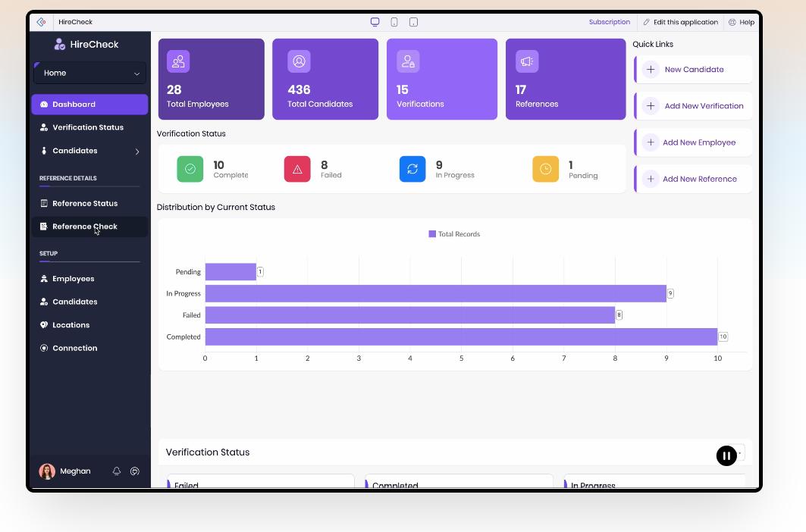Viewport: 806px width, 532px height.
Task: Toggle mobile phone preview mode
Action: (394, 22)
